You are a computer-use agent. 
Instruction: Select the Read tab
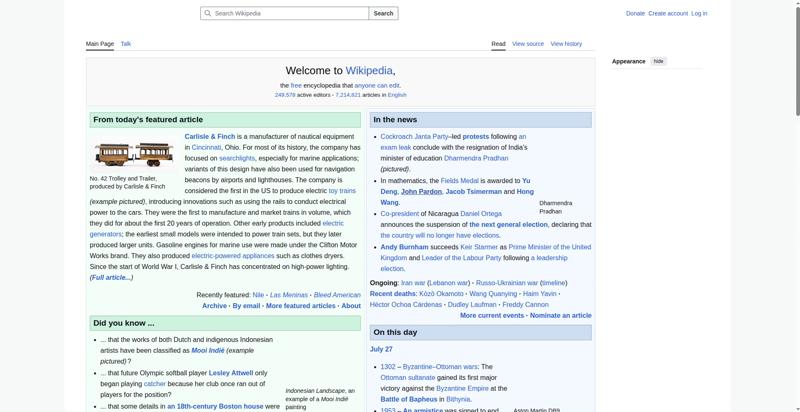(498, 44)
